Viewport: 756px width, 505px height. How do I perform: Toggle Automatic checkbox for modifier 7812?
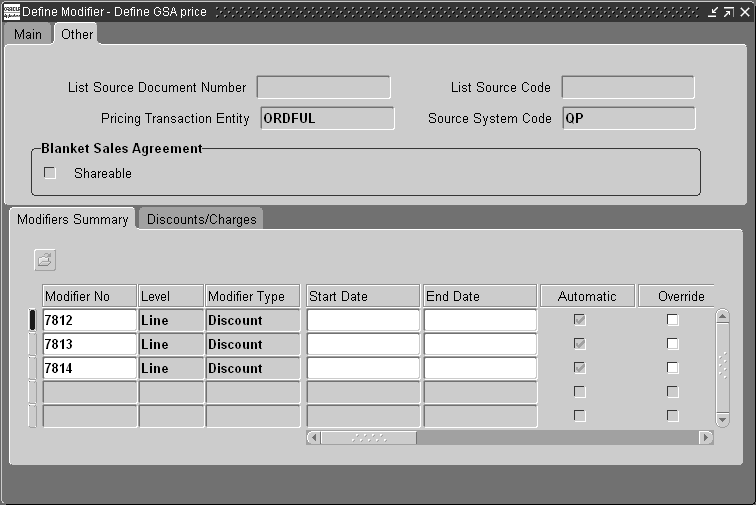pos(580,319)
